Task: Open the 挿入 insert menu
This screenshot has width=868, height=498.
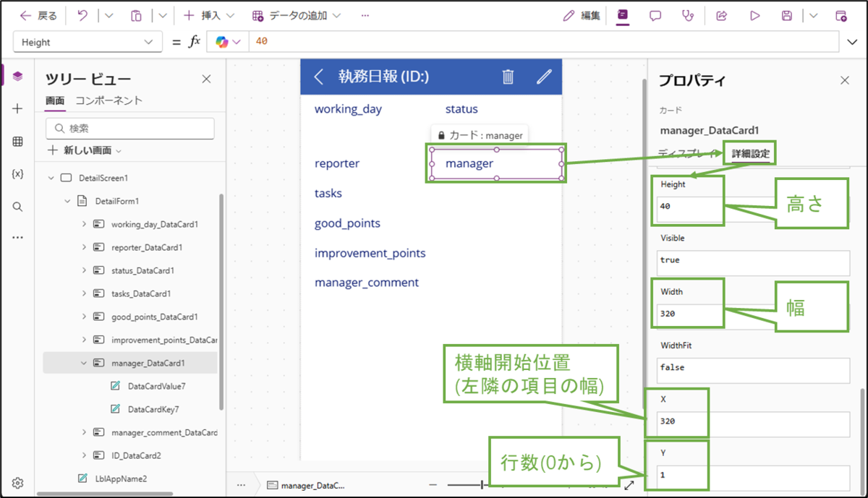Action: pyautogui.click(x=208, y=15)
